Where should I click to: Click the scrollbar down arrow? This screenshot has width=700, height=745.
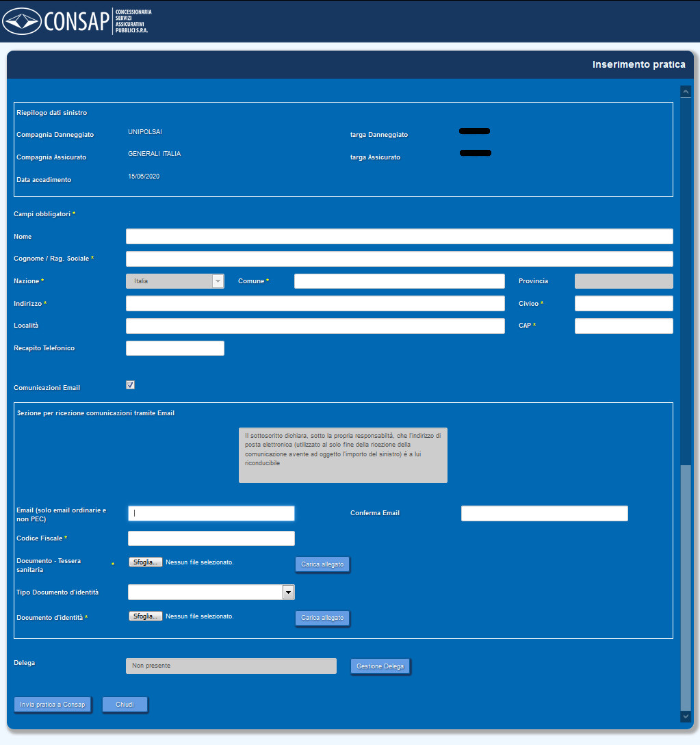click(685, 716)
